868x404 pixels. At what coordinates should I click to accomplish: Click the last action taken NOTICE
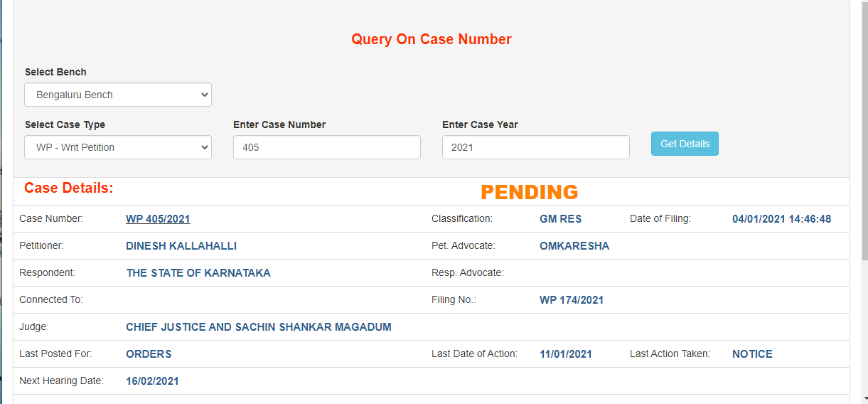pos(752,354)
